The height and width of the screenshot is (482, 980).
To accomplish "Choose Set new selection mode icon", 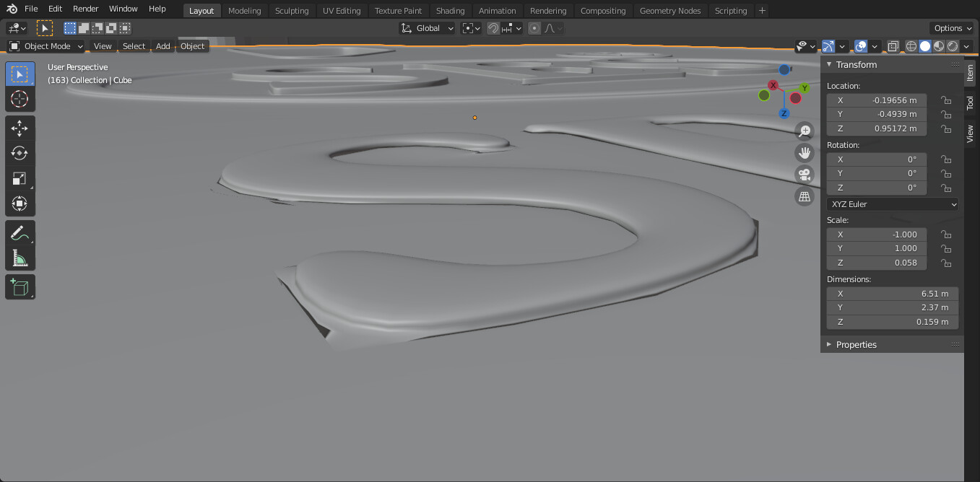I will click(70, 28).
